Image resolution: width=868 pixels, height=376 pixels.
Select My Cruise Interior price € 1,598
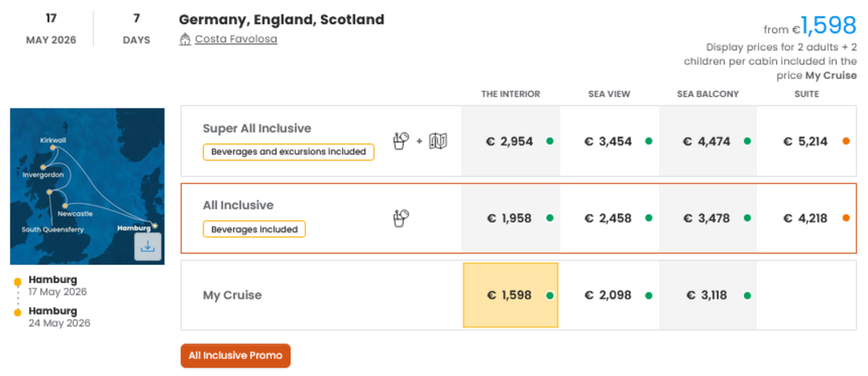[x=509, y=295]
